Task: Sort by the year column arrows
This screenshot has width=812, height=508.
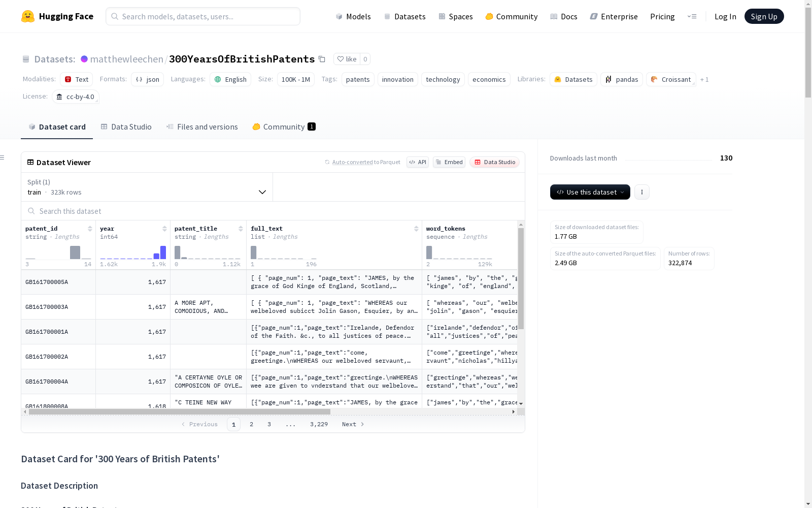Action: tap(164, 229)
